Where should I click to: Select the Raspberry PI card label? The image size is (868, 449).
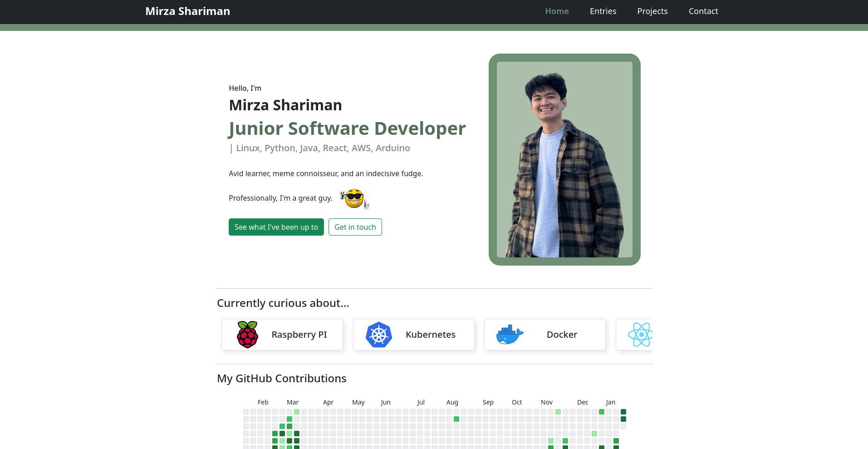click(299, 335)
